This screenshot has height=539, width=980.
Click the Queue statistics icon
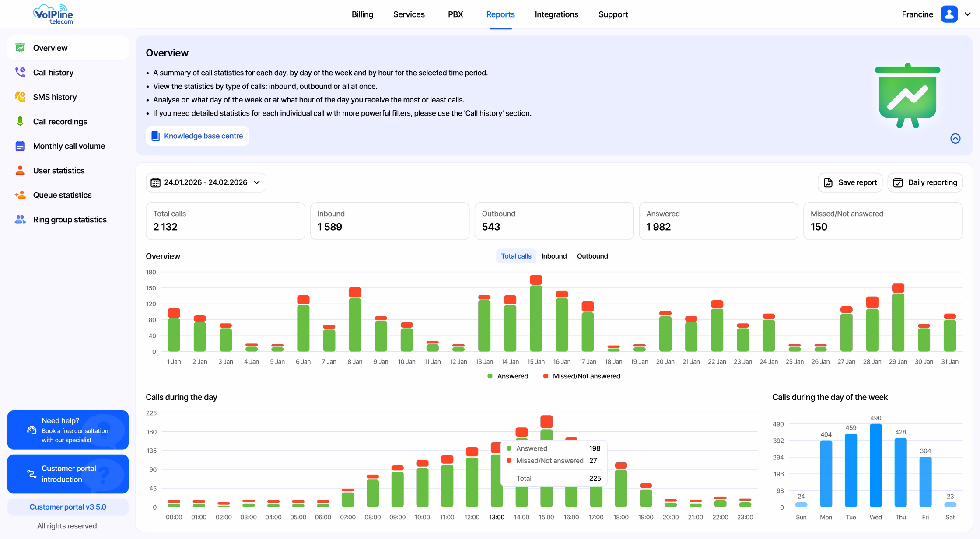click(x=20, y=195)
